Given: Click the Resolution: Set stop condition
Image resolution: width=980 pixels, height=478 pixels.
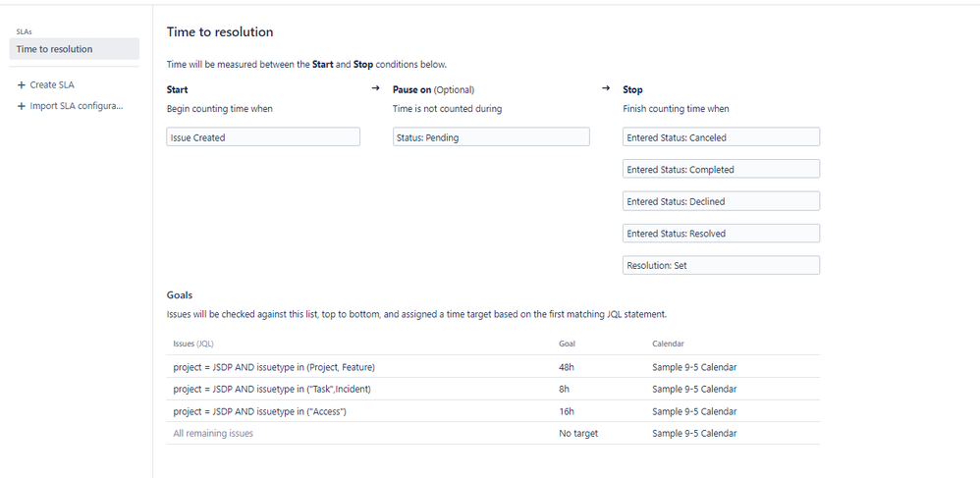Looking at the screenshot, I should point(721,265).
